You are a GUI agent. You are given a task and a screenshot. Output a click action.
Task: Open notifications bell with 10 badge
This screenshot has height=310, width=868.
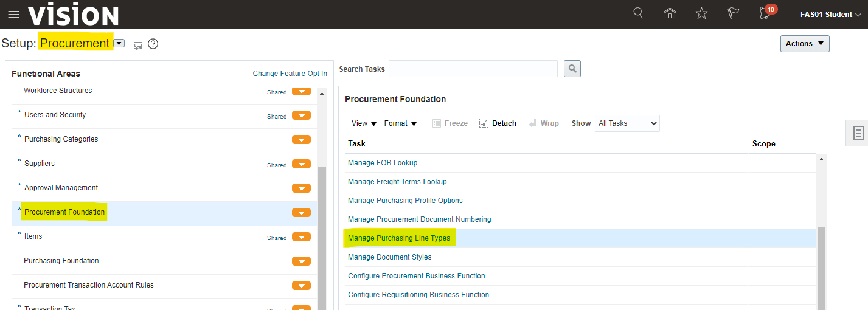click(765, 13)
